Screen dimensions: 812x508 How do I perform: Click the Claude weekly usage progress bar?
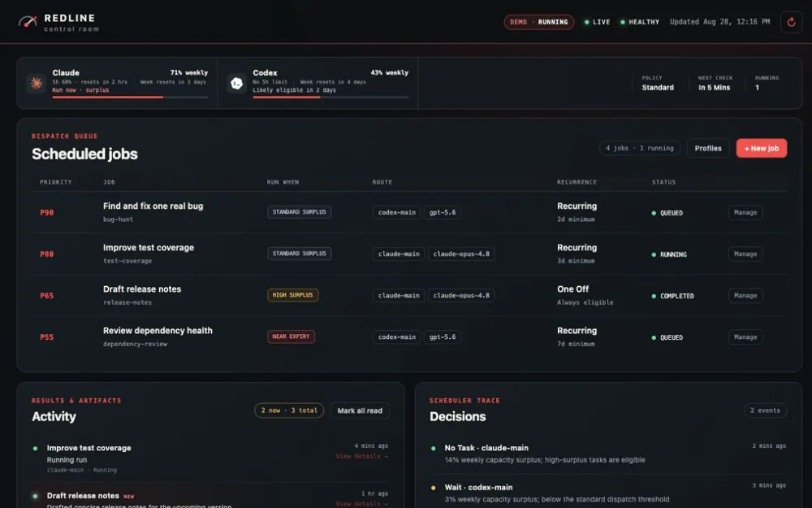point(130,97)
